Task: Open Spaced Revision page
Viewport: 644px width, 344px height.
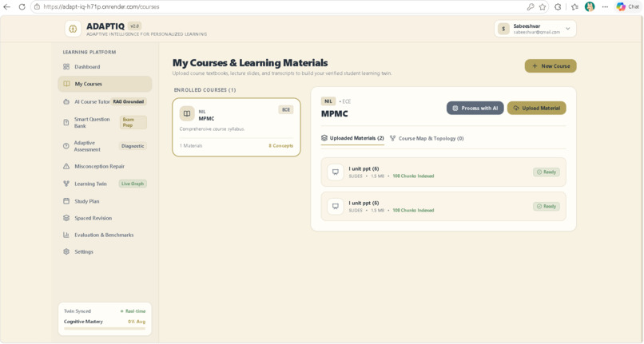Action: 105,218
